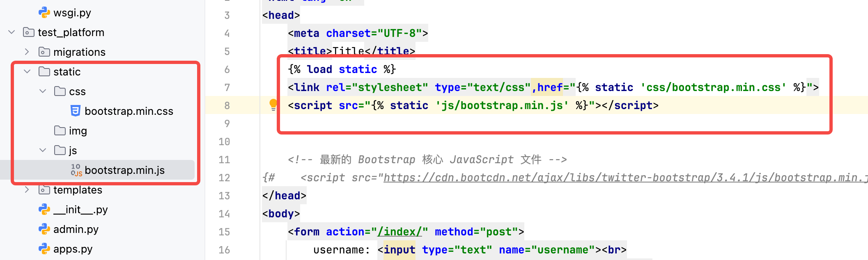Select the js folder name
This screenshot has width=868, height=260.
pos(73,151)
